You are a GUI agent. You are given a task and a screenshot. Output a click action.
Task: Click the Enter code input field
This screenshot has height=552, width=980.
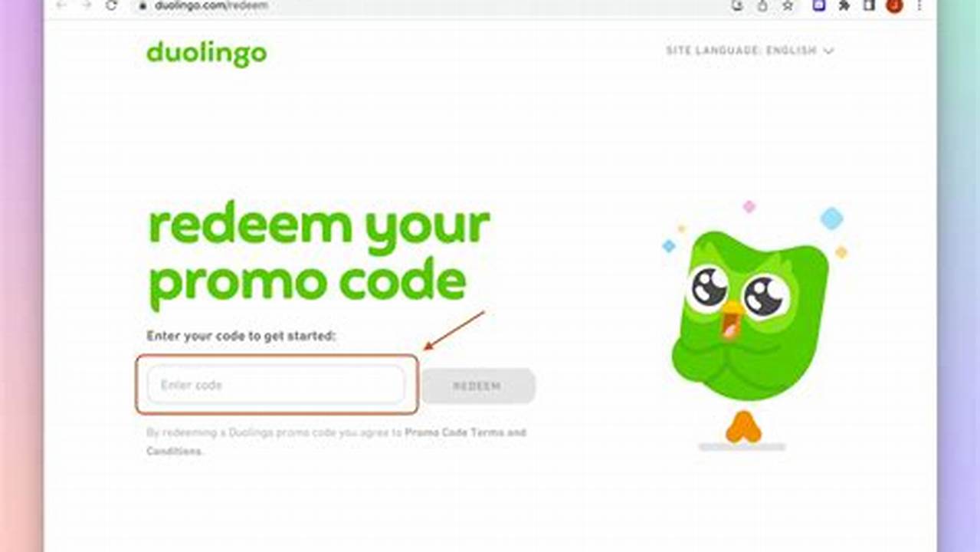tap(276, 385)
